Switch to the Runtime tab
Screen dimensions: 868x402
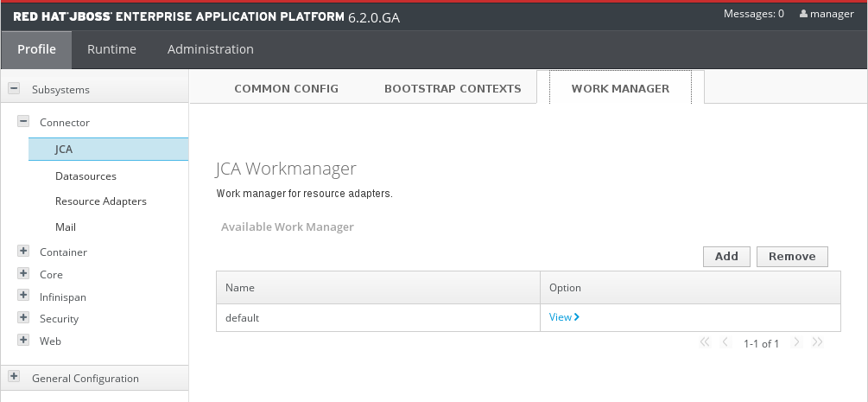click(111, 49)
